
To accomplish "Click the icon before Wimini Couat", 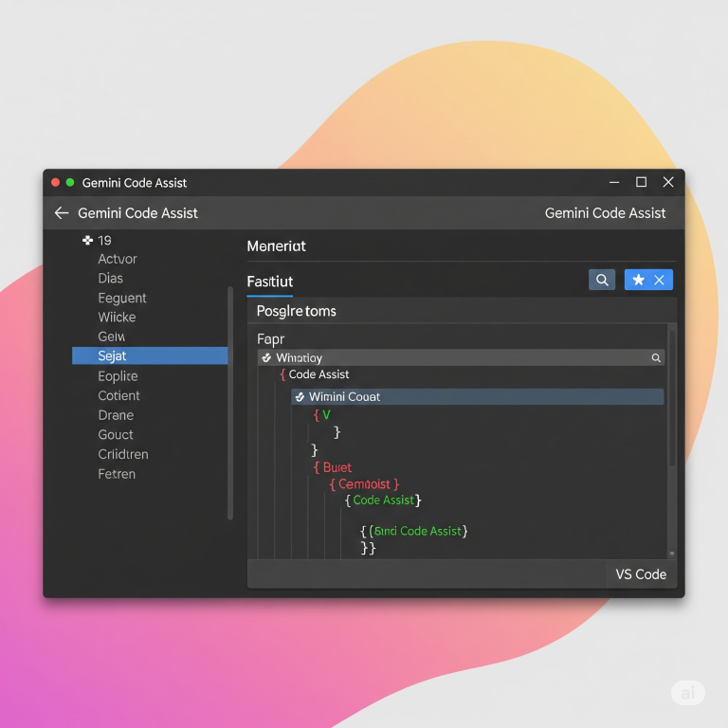I will (x=300, y=397).
